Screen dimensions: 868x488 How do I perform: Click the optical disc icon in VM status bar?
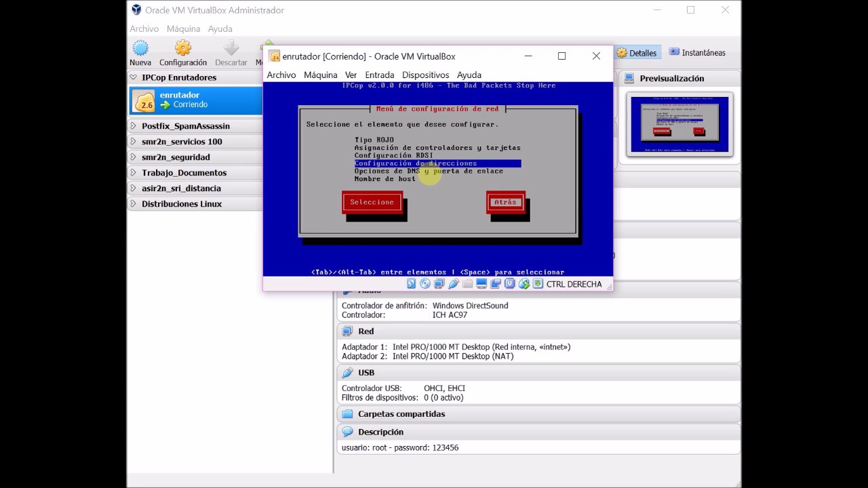[x=425, y=284]
